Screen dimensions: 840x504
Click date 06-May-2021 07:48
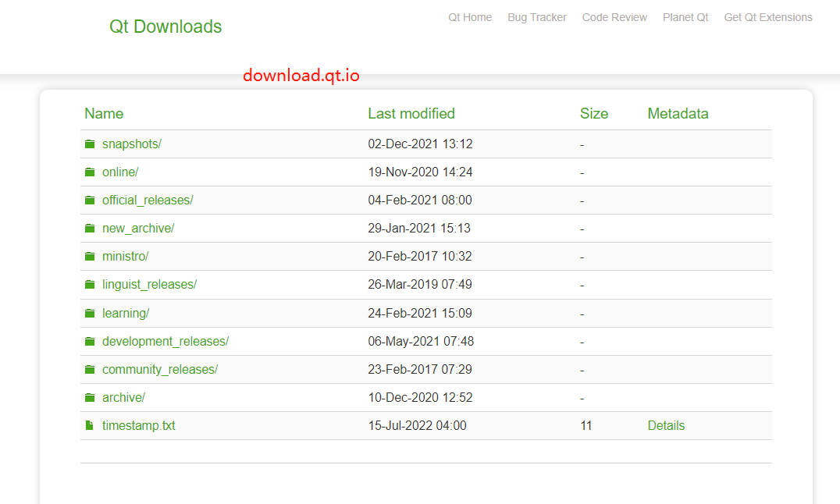(x=421, y=341)
